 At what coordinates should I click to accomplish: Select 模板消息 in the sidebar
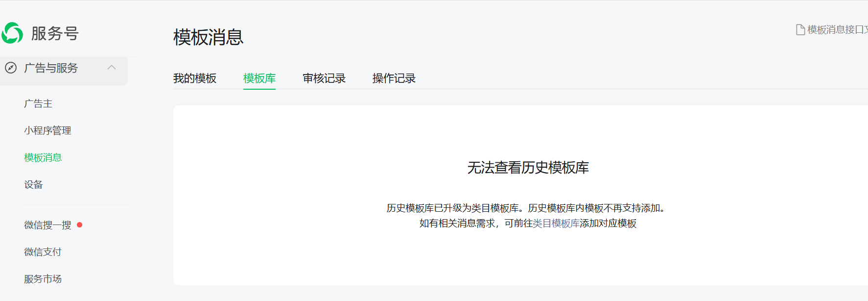[43, 157]
